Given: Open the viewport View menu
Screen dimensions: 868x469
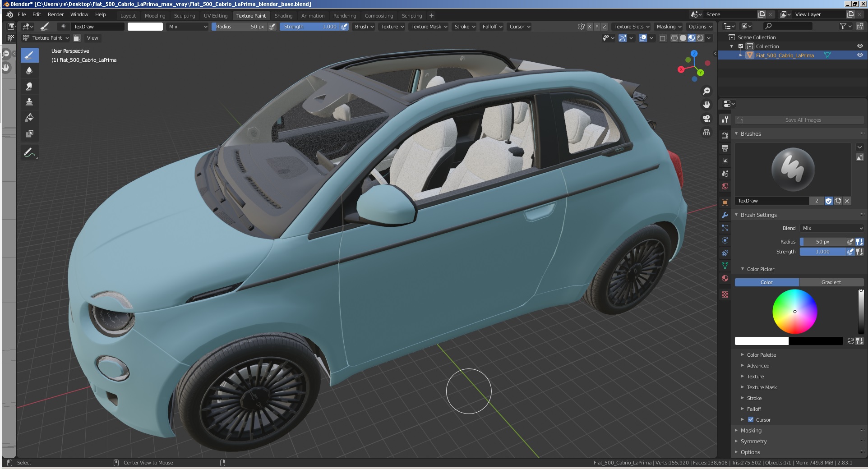Looking at the screenshot, I should (x=92, y=38).
